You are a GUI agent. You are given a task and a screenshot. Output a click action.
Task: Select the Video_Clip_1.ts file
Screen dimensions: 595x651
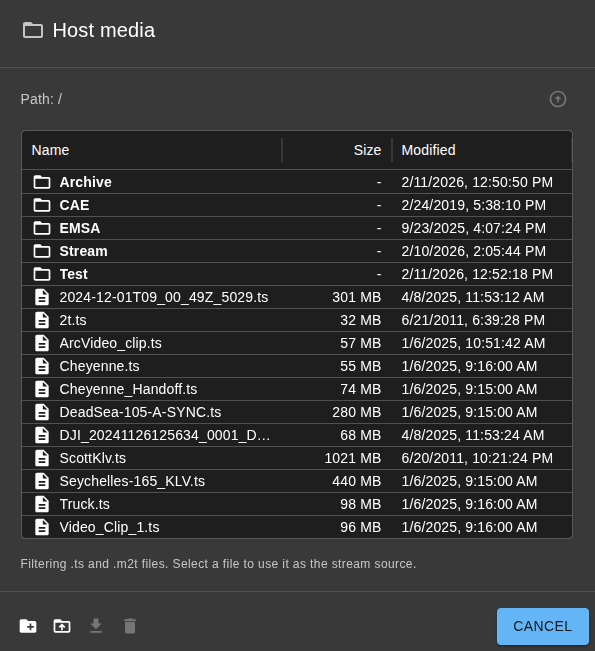(297, 527)
